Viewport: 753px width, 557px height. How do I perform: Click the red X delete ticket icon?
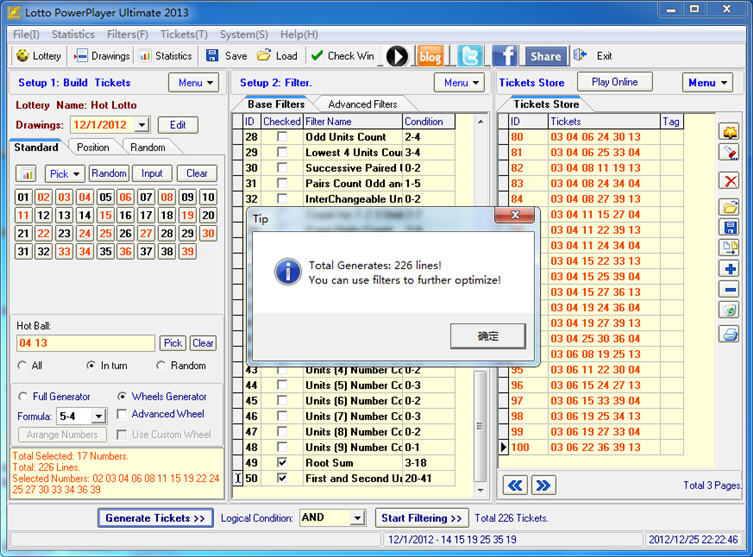(729, 181)
